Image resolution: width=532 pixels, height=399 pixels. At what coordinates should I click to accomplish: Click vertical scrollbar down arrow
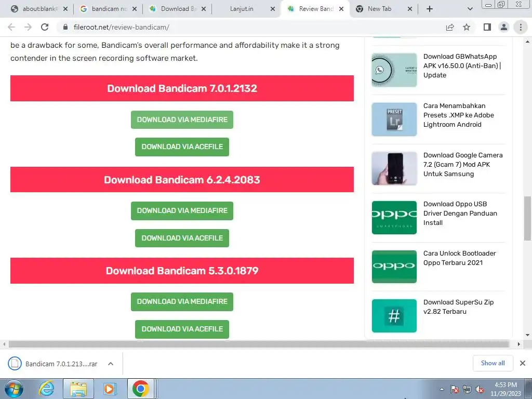(527, 335)
